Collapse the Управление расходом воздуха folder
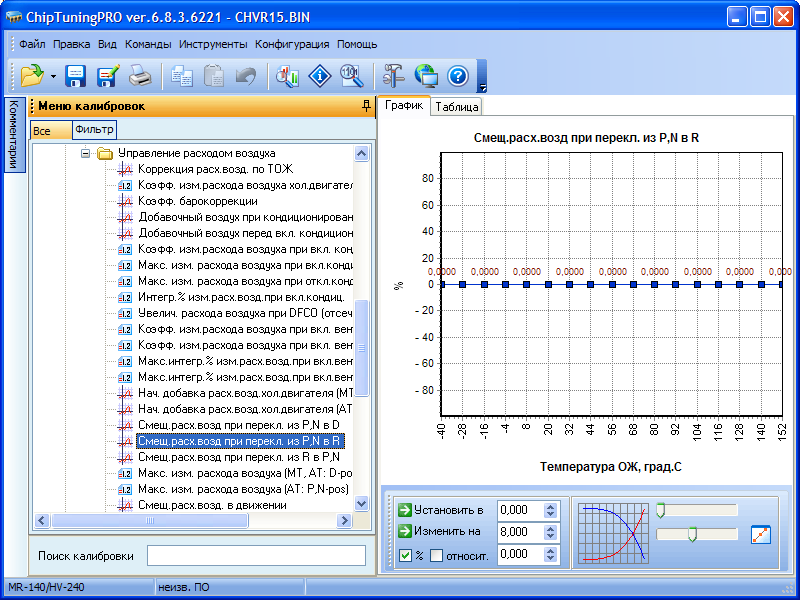 [85, 154]
